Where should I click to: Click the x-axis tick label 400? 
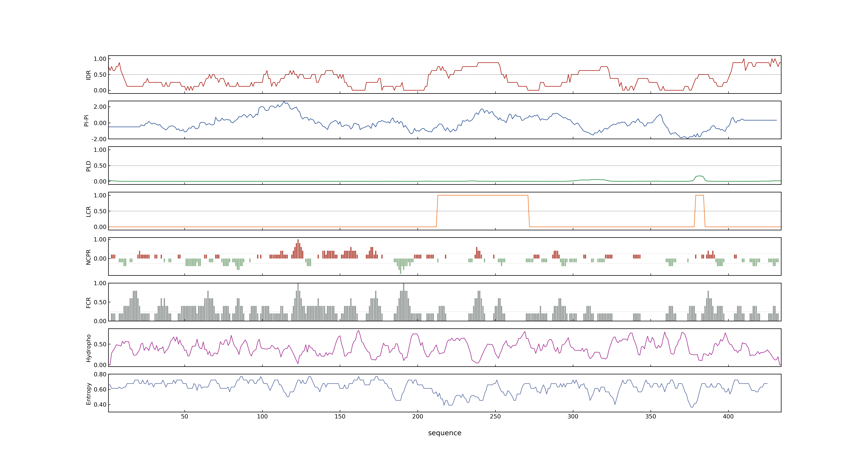(728, 416)
